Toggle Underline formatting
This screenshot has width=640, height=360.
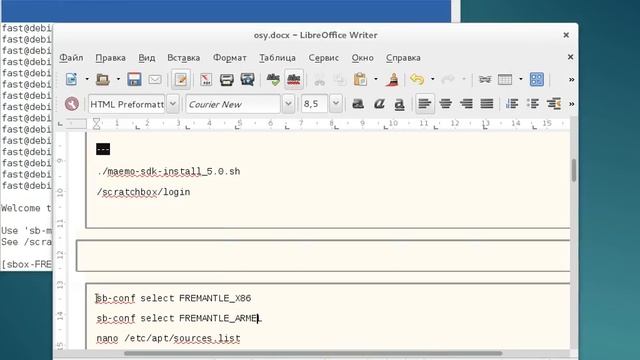(x=399, y=104)
